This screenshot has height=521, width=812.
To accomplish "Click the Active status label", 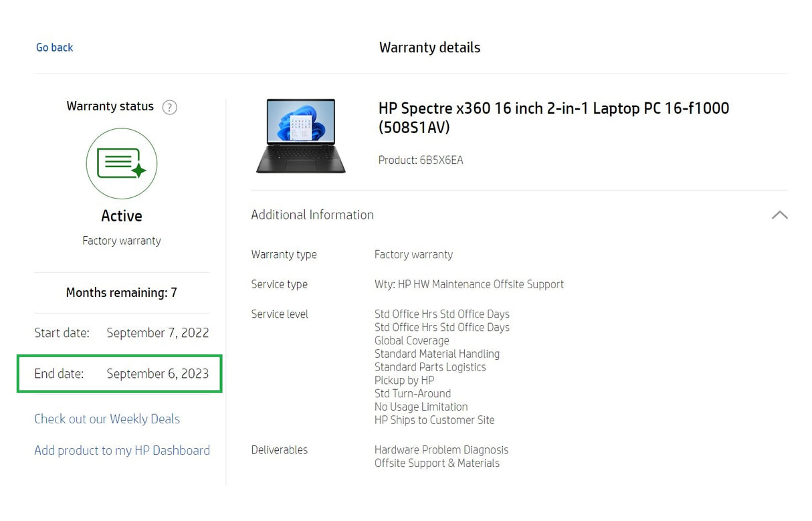I will pyautogui.click(x=121, y=215).
